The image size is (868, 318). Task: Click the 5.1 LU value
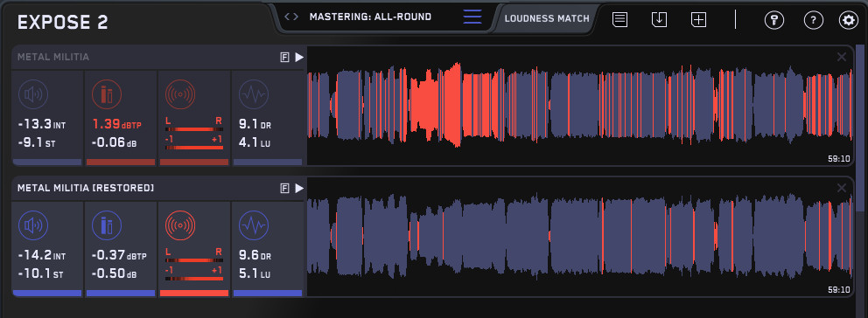(255, 274)
